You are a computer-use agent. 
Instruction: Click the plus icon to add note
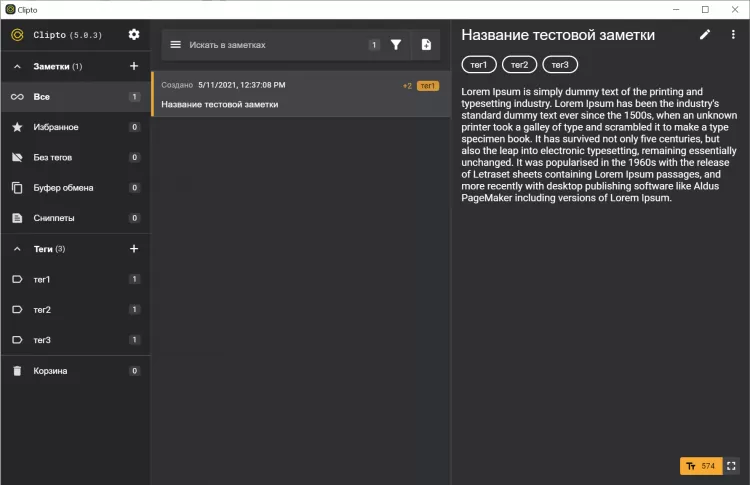tap(134, 66)
